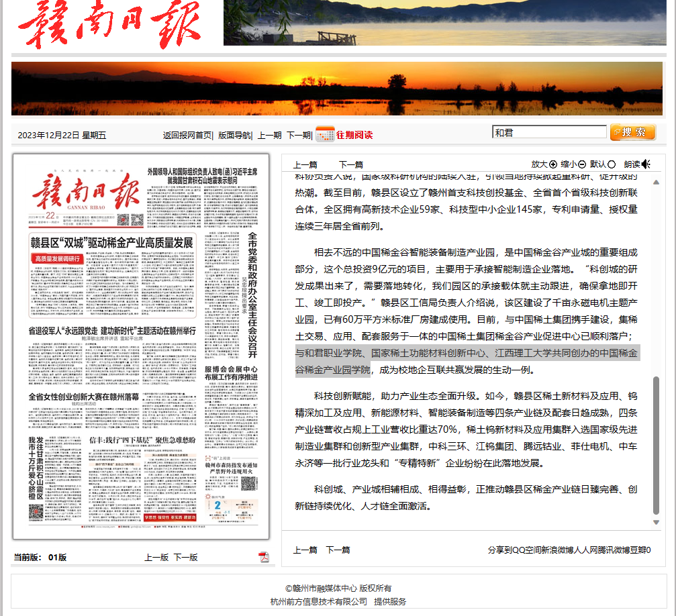Screen dimensions: 676x616
Task: Reset text size with 默认 circle icon
Action: [612, 164]
